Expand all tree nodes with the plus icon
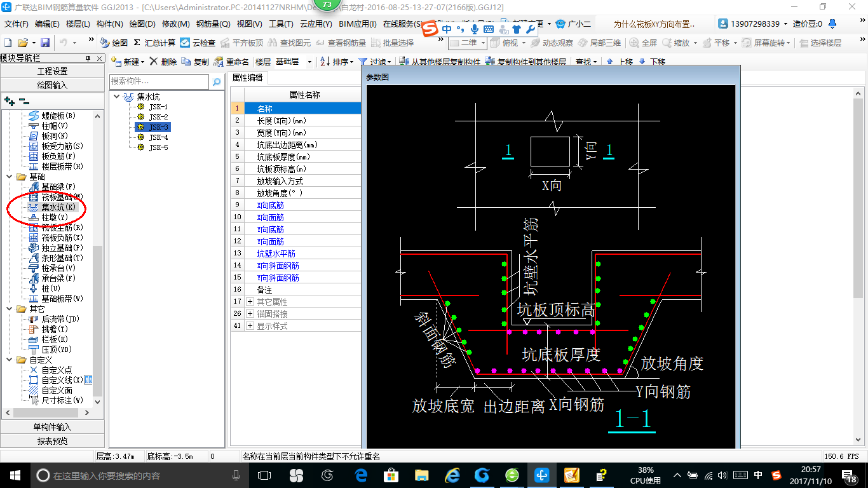The width and height of the screenshot is (868, 488). coord(9,101)
